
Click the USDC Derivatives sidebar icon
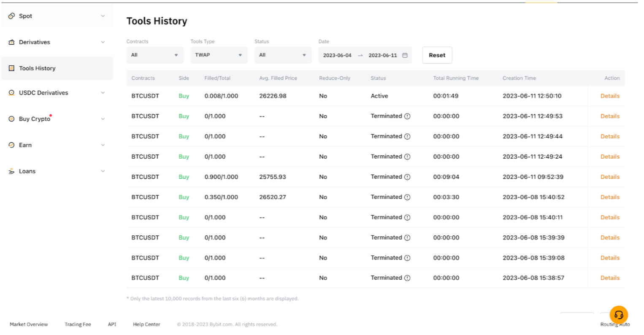(x=11, y=93)
